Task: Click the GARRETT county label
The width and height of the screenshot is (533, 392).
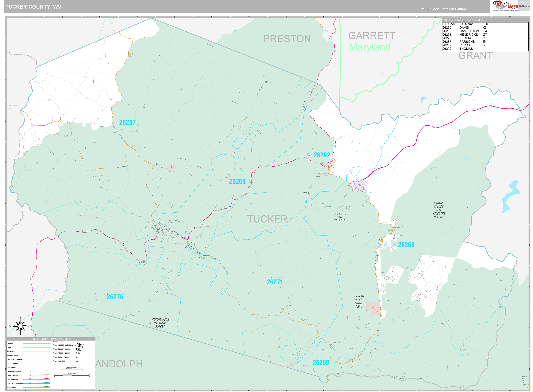Action: point(372,36)
